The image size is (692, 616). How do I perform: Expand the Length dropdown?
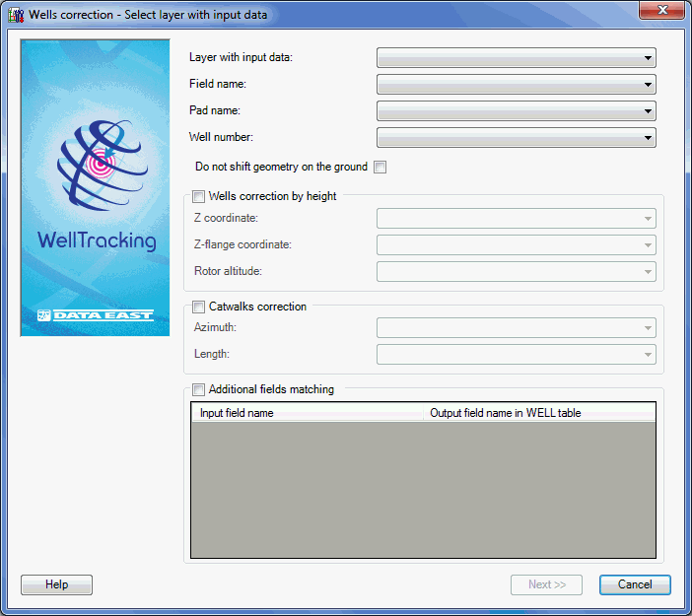[x=516, y=355]
